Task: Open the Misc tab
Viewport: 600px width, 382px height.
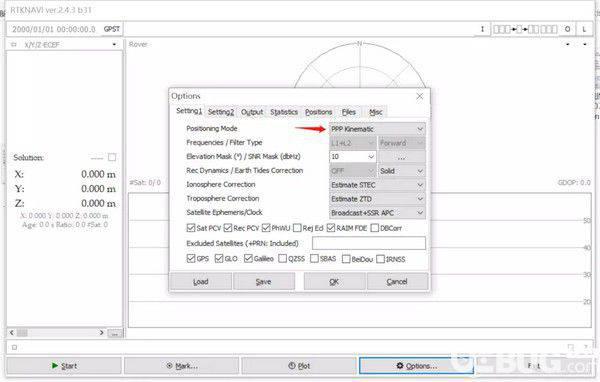Action: click(375, 112)
